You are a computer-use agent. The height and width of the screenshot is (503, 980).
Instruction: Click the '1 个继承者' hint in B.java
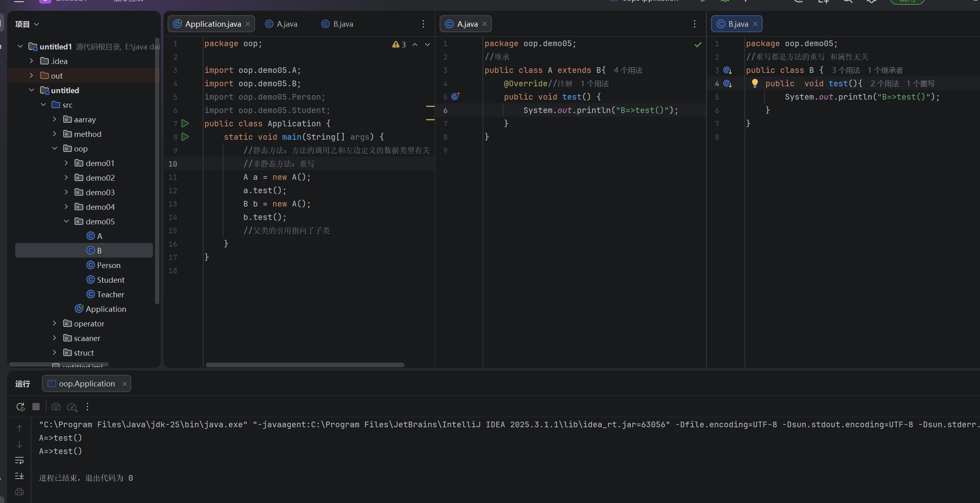(x=885, y=70)
